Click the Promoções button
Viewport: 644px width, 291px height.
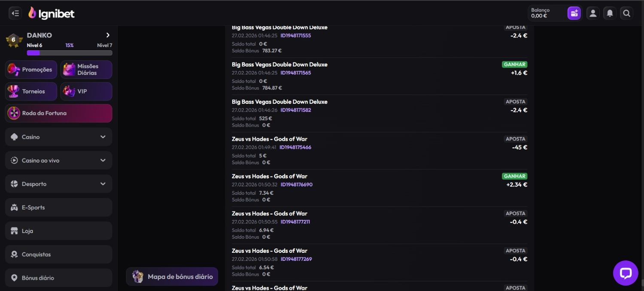(x=31, y=70)
